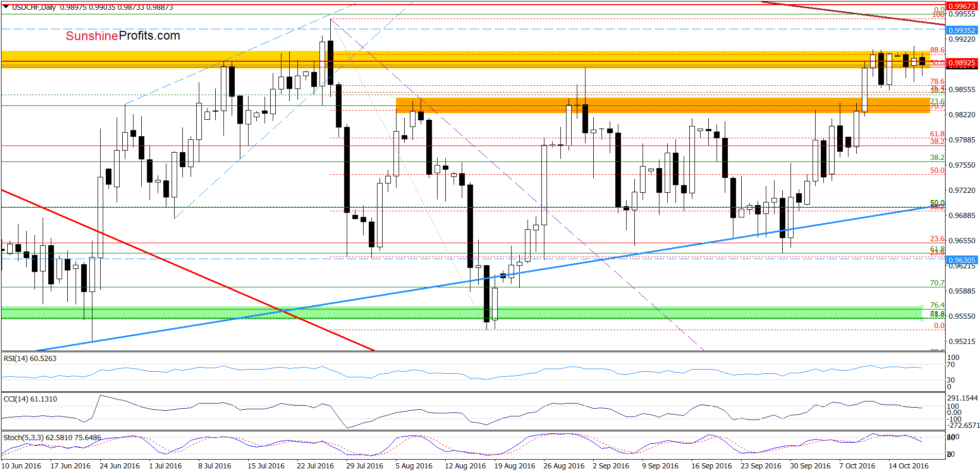Click the 0.98220 price axis value

[962, 115]
